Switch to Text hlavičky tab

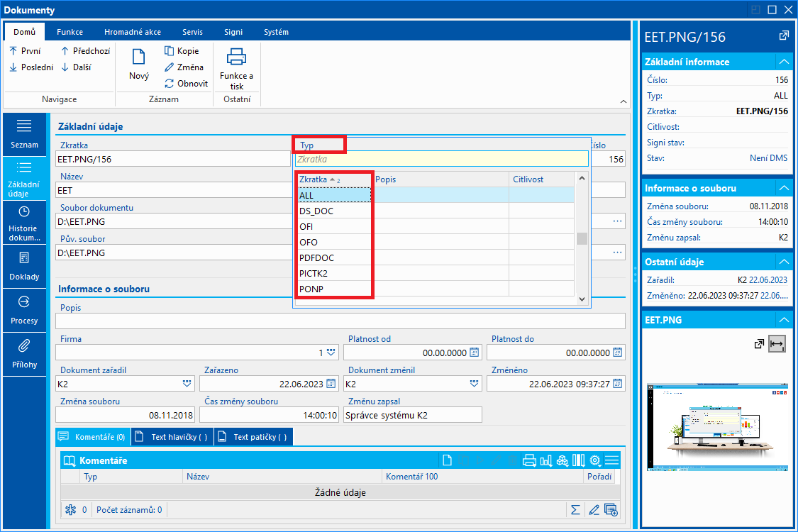pyautogui.click(x=172, y=437)
